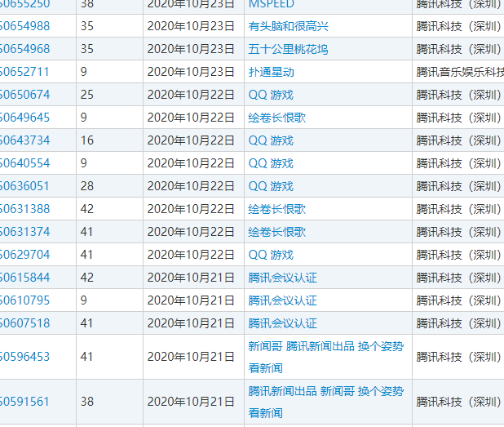Open 腾讯会议认证 link in class 42 row
The width and height of the screenshot is (504, 427).
pyautogui.click(x=282, y=278)
